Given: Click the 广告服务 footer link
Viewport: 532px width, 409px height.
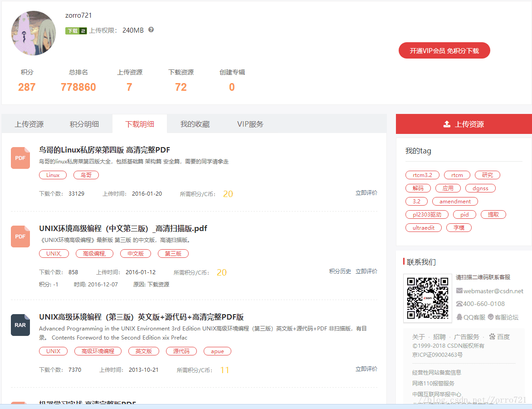Looking at the screenshot, I should pyautogui.click(x=467, y=337).
